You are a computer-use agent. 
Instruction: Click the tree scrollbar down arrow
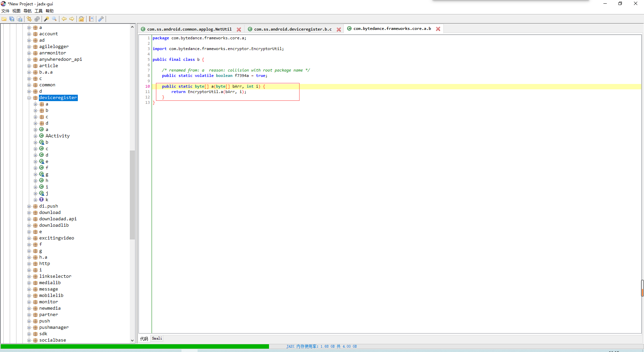132,340
